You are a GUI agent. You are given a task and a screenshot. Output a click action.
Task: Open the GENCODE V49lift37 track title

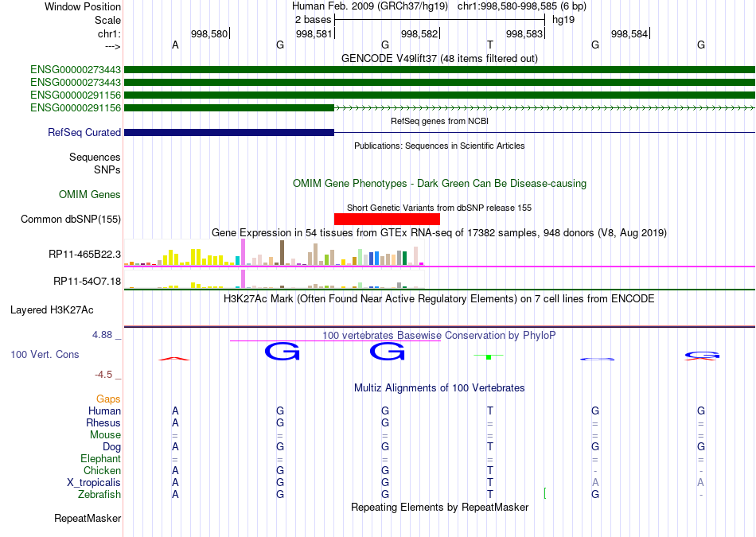pyautogui.click(x=439, y=59)
